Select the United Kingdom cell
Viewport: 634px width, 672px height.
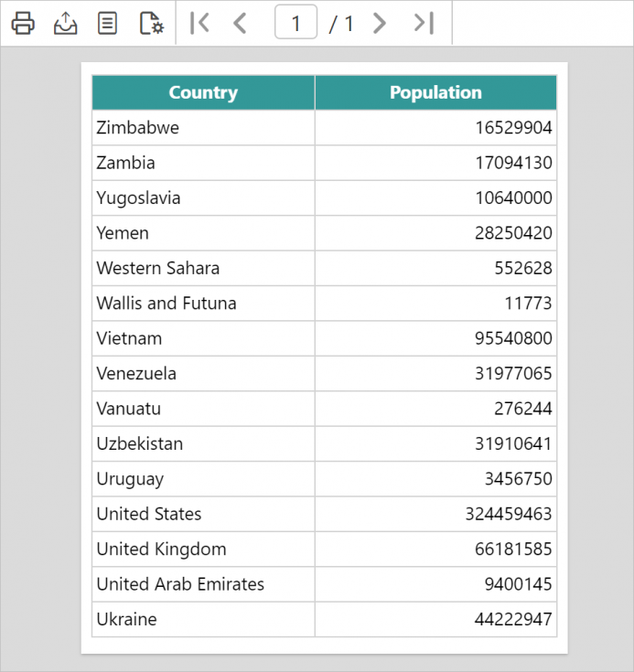pos(203,549)
